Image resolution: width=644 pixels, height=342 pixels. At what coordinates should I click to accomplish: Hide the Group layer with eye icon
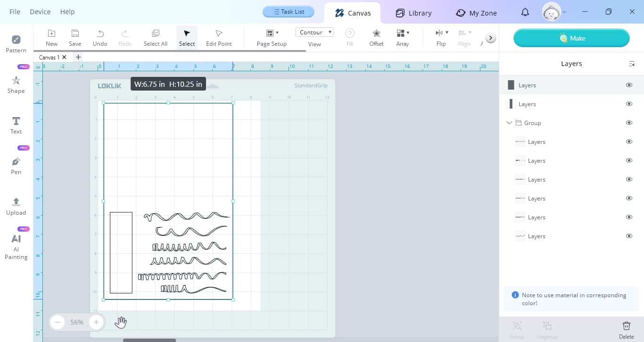[x=629, y=123]
